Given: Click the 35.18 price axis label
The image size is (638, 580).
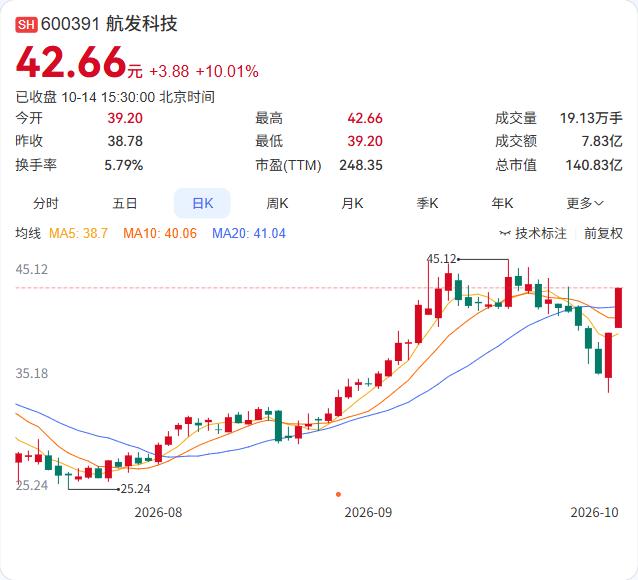Looking at the screenshot, I should click(x=32, y=373).
